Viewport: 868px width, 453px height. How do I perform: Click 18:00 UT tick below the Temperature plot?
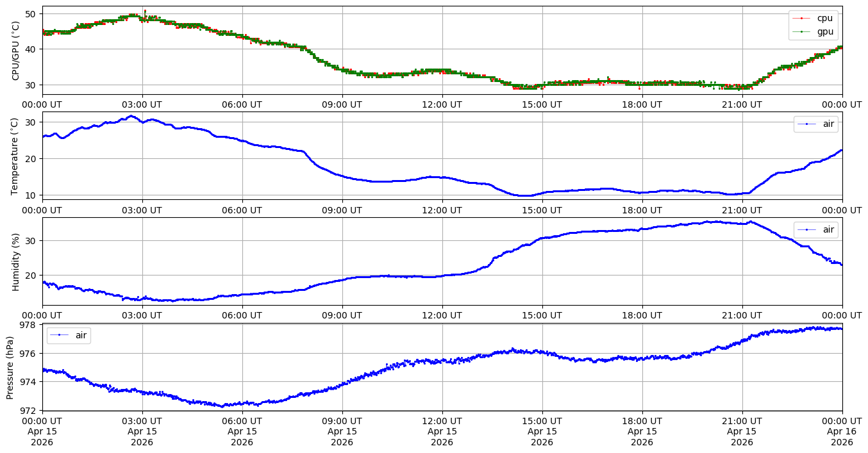click(642, 210)
